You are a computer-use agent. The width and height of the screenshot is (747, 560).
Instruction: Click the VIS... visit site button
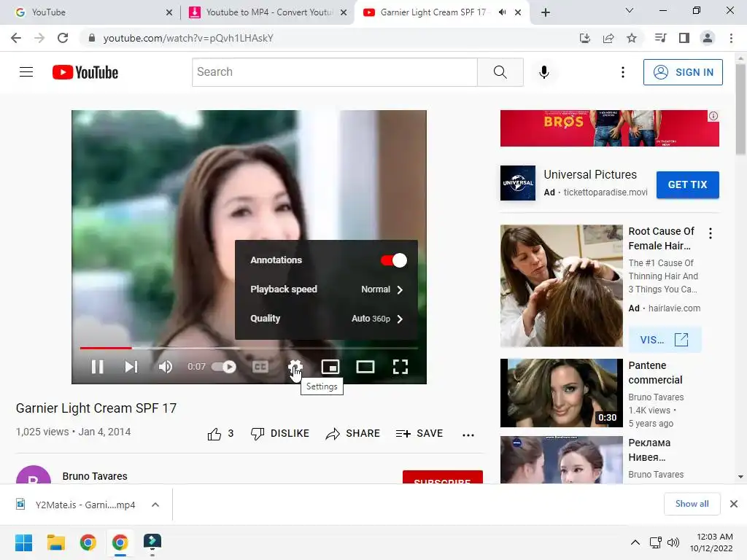(x=665, y=340)
